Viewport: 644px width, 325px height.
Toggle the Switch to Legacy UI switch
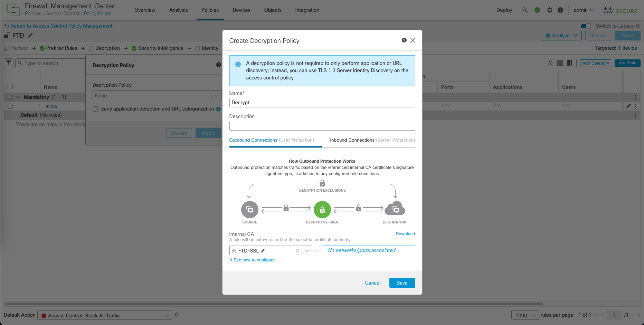coord(586,26)
